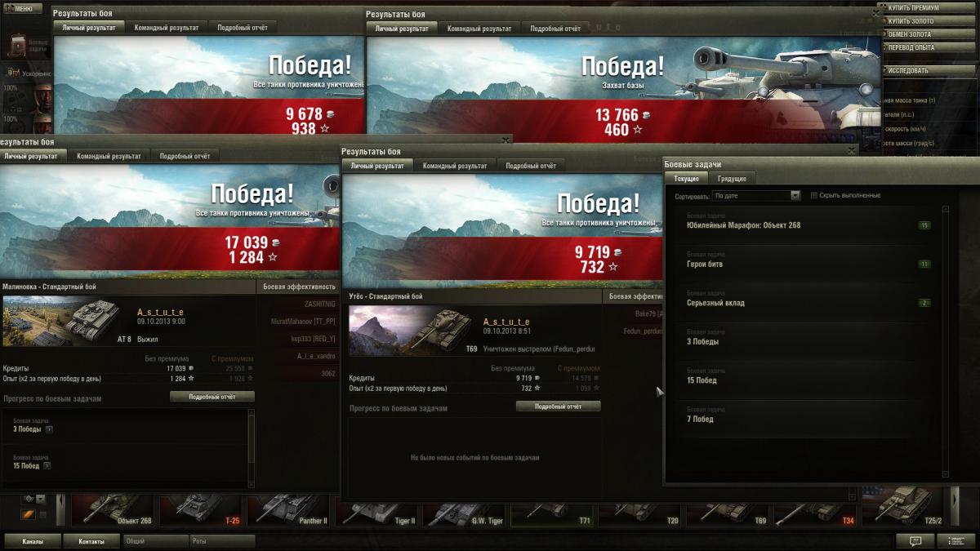Click the nation filter icon beside the carousel
The height and width of the screenshot is (551, 980).
pos(27,499)
